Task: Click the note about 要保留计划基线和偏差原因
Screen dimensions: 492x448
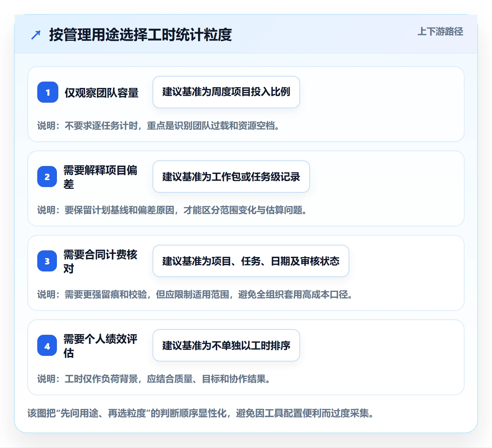Action: tap(172, 210)
